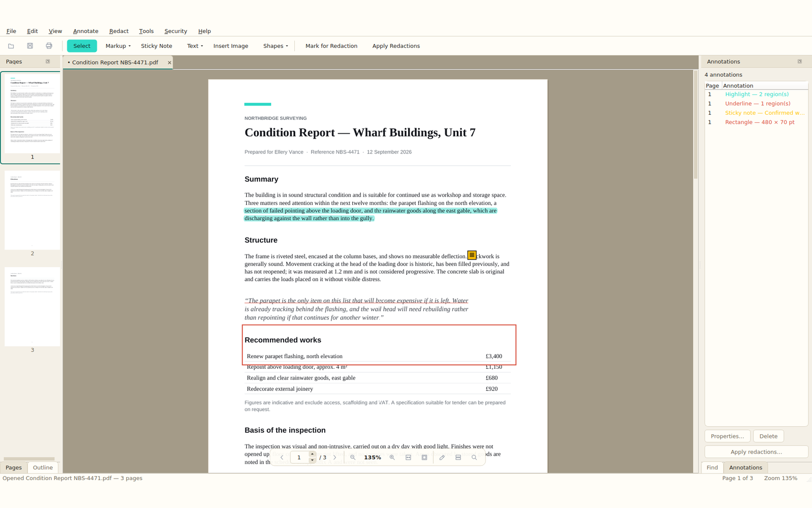Viewport: 812px width, 508px height.
Task: Select the Highlight — 2 region(s) annotation
Action: (x=756, y=94)
